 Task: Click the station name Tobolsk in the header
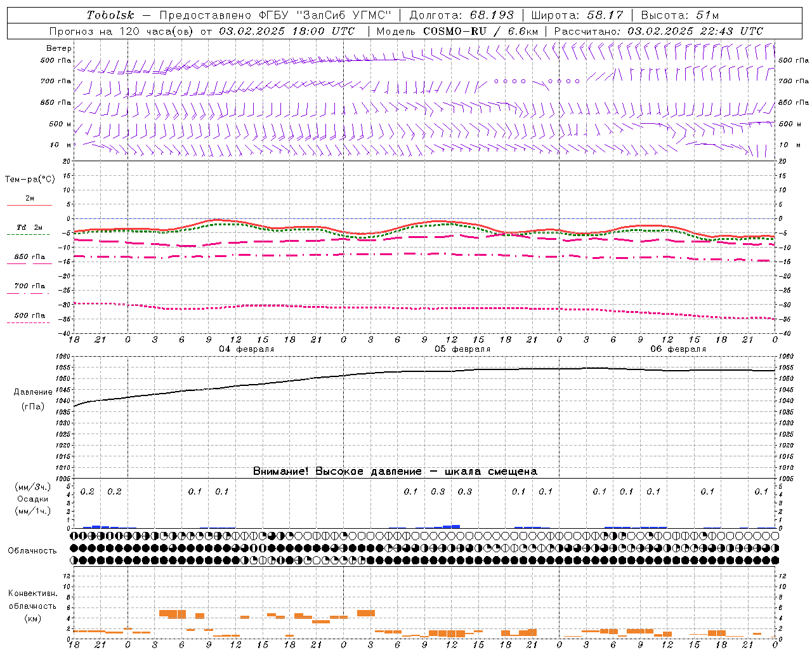111,15
